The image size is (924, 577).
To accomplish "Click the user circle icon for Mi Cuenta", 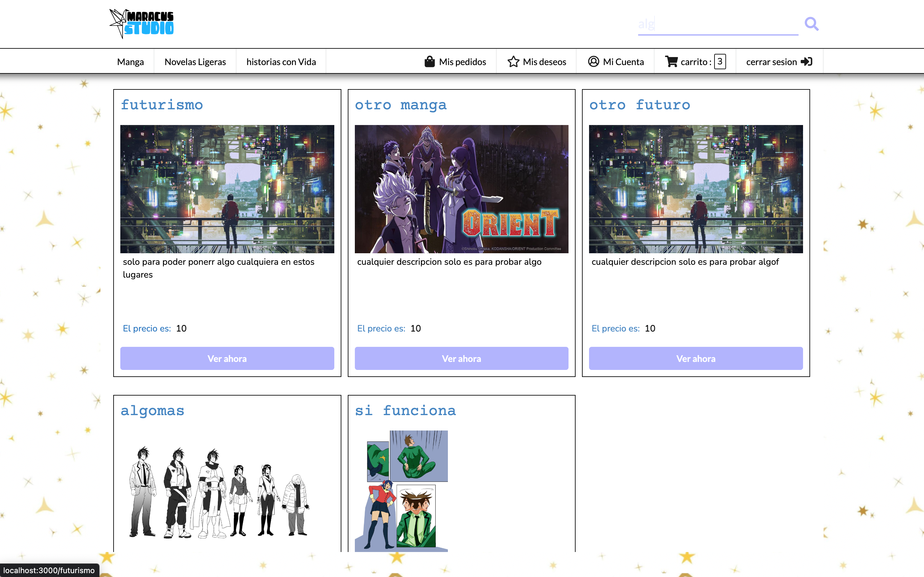I will coord(593,62).
